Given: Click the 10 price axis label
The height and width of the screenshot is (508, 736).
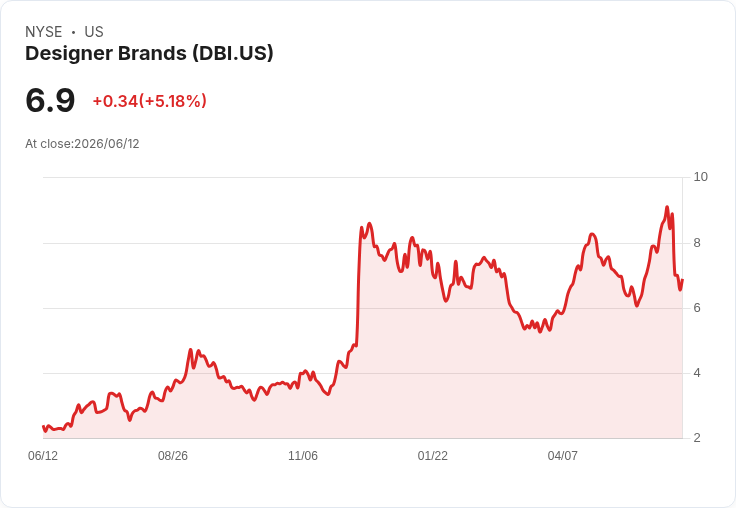Looking at the screenshot, I should click(700, 177).
